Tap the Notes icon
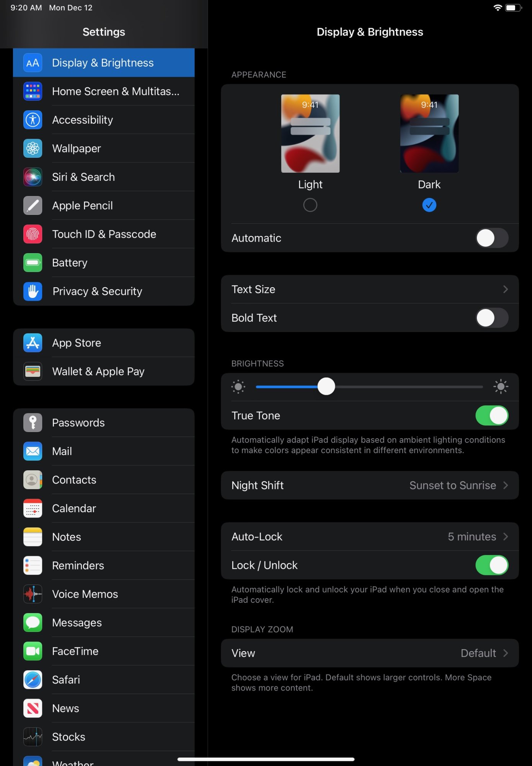The width and height of the screenshot is (532, 766). (33, 537)
